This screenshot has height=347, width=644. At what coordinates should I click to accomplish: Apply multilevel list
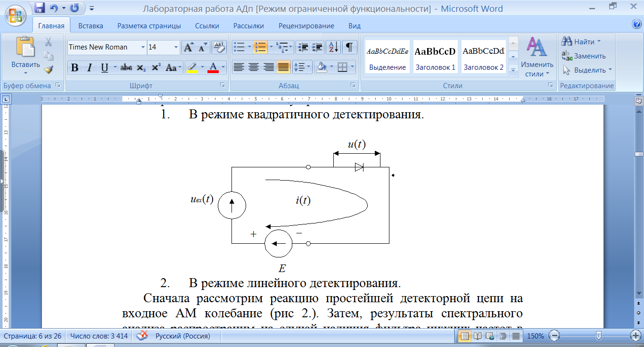(x=282, y=47)
